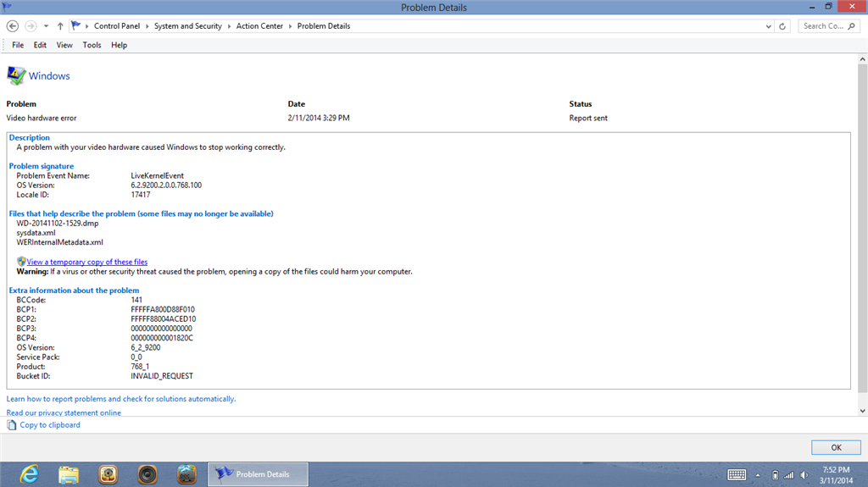The width and height of the screenshot is (868, 487).
Task: Click the forward navigation arrow
Action: pyautogui.click(x=31, y=26)
